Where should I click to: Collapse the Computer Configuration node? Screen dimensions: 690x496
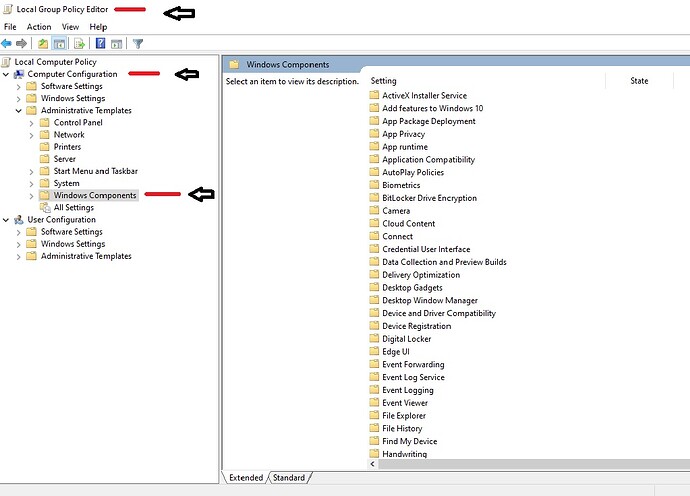[6, 74]
